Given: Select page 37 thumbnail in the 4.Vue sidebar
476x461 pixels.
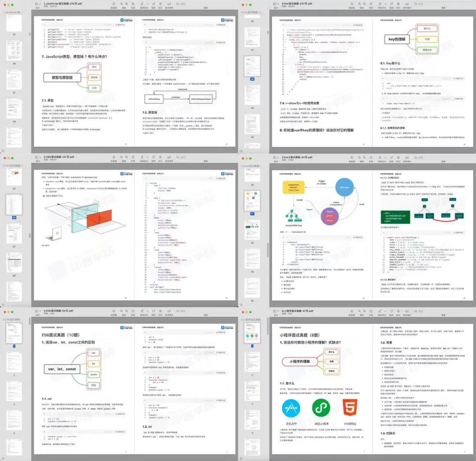Looking at the screenshot, I should (252, 37).
